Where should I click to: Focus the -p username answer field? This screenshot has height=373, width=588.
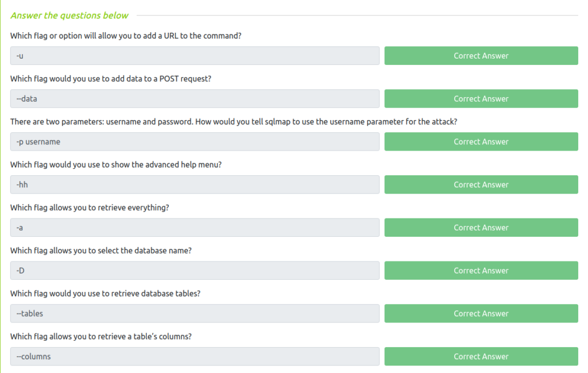(195, 141)
